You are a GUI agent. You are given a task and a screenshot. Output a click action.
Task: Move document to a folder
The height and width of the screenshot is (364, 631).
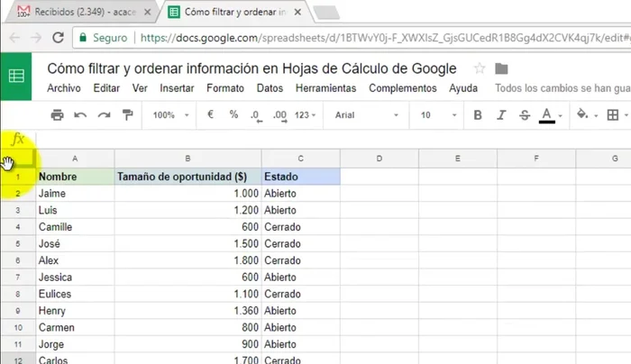tap(501, 68)
